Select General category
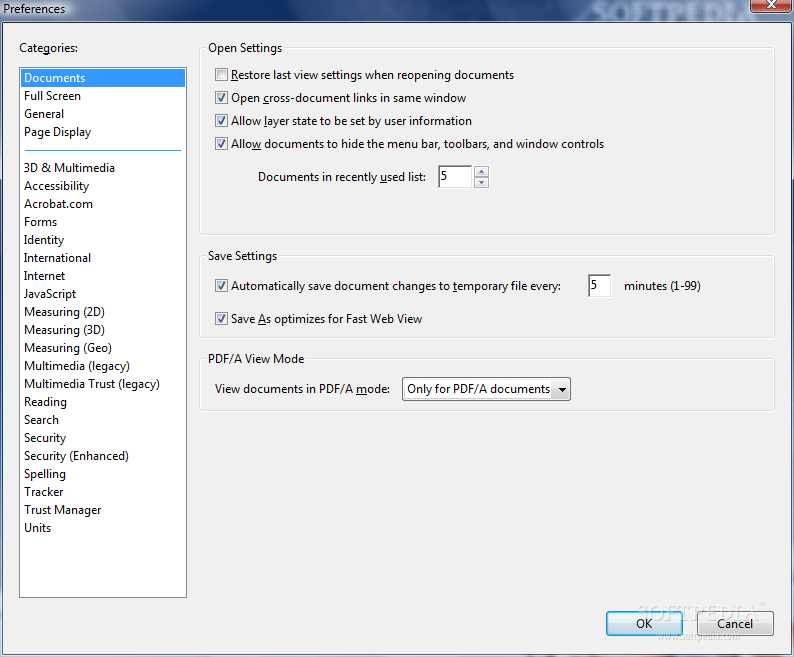The height and width of the screenshot is (657, 794). click(x=103, y=114)
